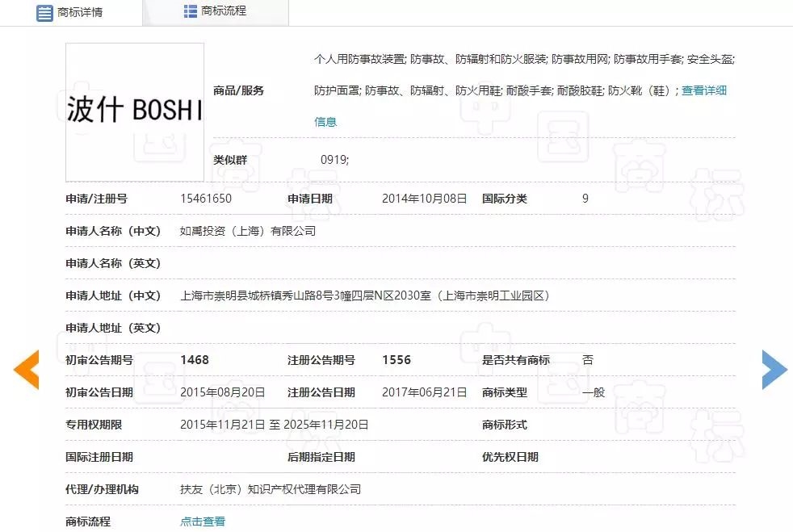Image resolution: width=793 pixels, height=532 pixels.
Task: Click the 优先权日期 label
Action: point(510,457)
